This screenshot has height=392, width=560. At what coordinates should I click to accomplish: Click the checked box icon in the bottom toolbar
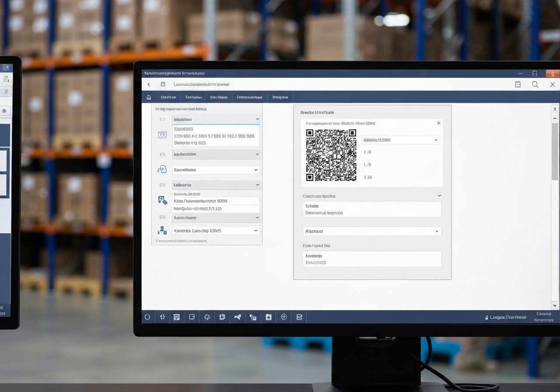click(299, 317)
